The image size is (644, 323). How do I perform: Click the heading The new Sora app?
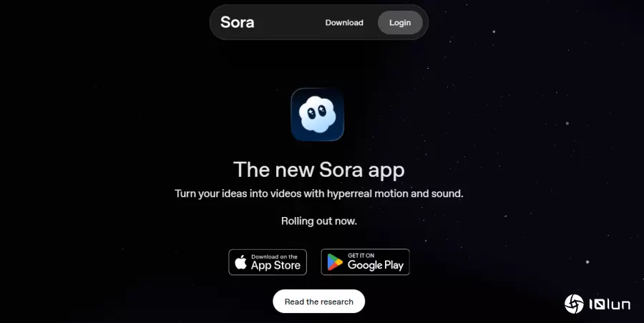coord(318,170)
